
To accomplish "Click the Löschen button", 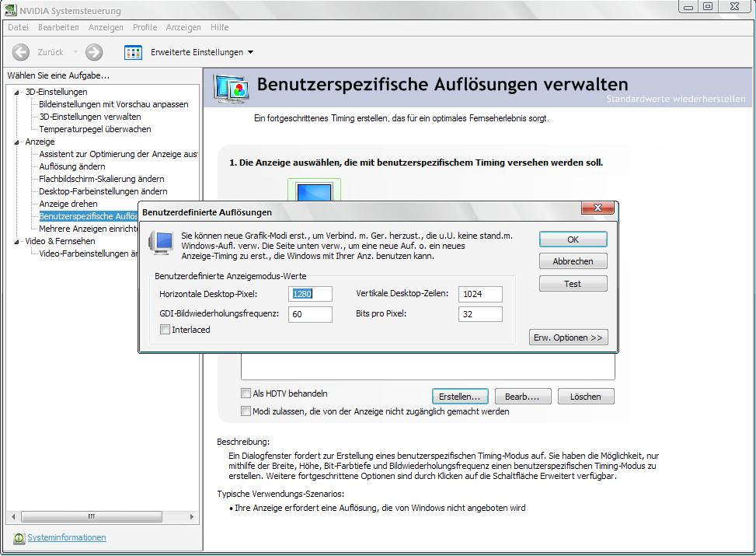I will [x=586, y=397].
